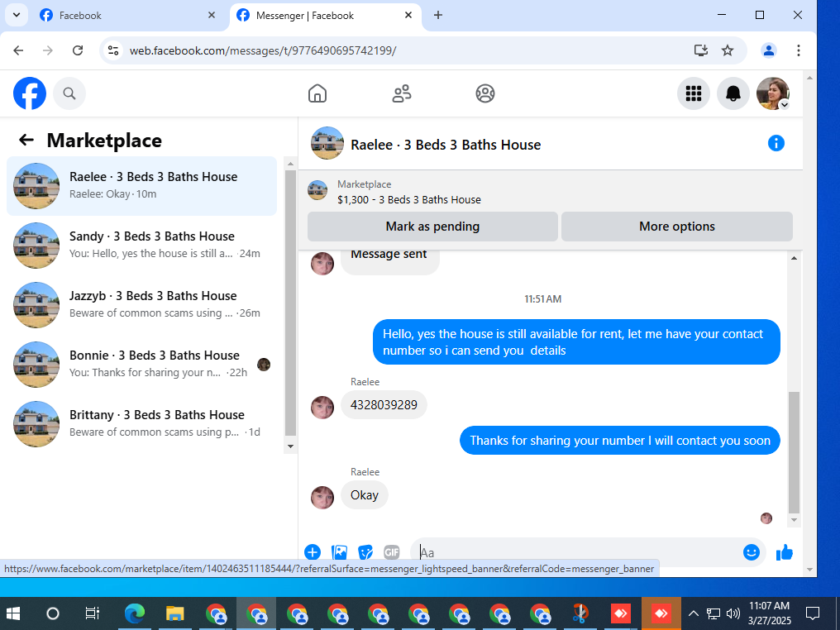
Task: Click the address bar URL
Action: pyautogui.click(x=263, y=50)
